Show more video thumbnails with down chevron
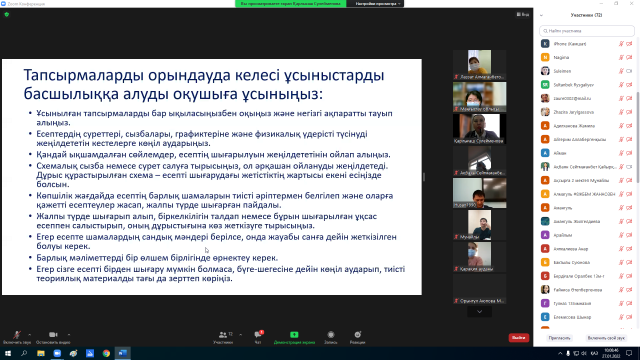 click(x=479, y=311)
